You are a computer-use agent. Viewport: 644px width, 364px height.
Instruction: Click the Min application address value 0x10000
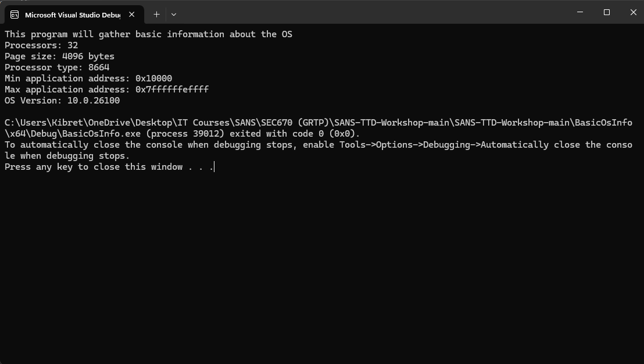click(153, 78)
